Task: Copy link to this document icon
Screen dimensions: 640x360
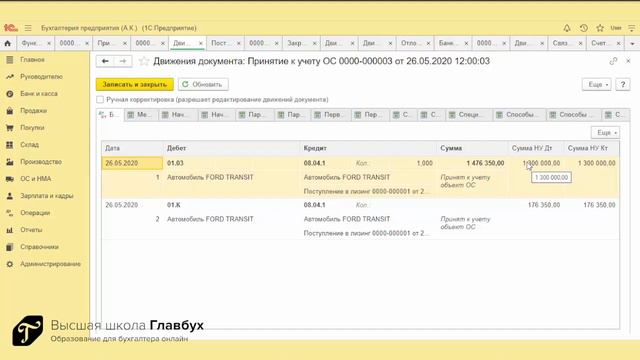Action: (x=613, y=61)
